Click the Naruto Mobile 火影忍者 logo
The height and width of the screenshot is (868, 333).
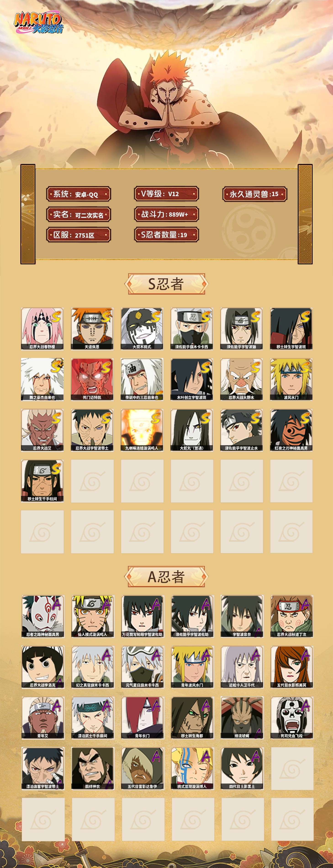pos(38,23)
